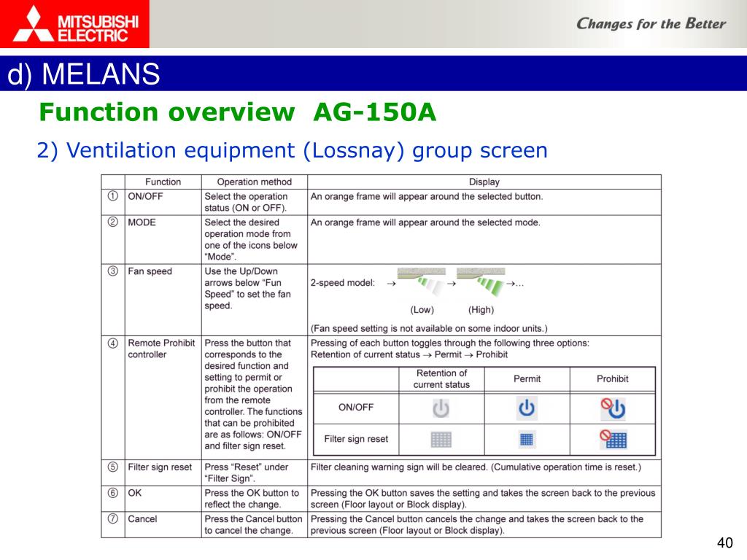Click the 'Changes for the Better' slogan
747x560 pixels.
[x=651, y=24]
